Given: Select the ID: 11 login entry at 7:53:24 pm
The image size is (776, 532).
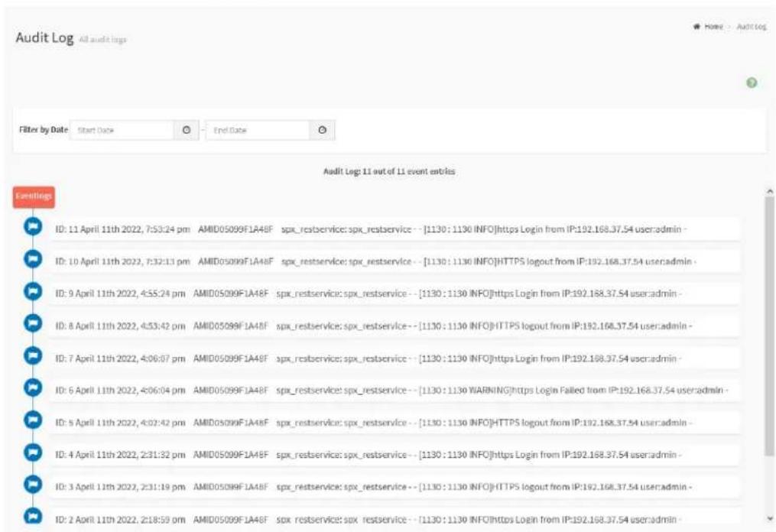Looking at the screenshot, I should tap(394, 229).
